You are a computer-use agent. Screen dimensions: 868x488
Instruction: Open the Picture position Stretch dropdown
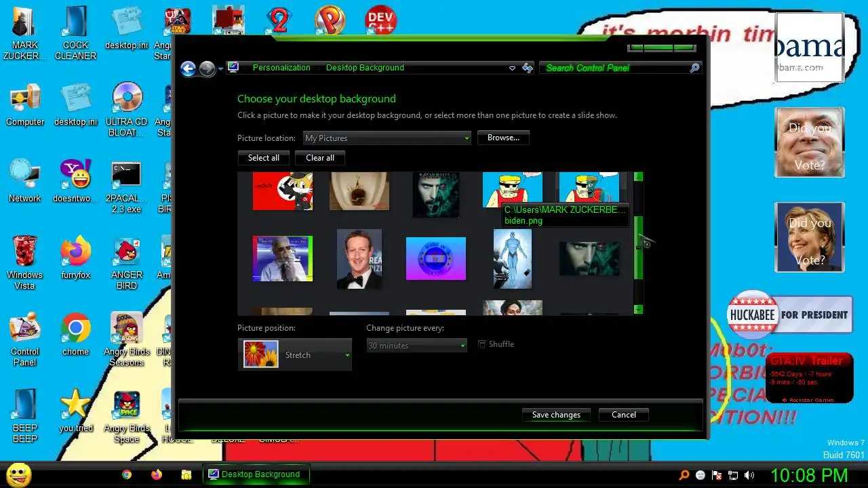click(x=294, y=354)
